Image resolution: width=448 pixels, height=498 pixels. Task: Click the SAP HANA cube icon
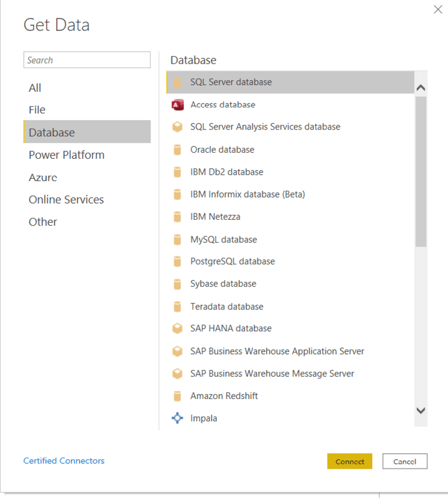click(x=178, y=328)
